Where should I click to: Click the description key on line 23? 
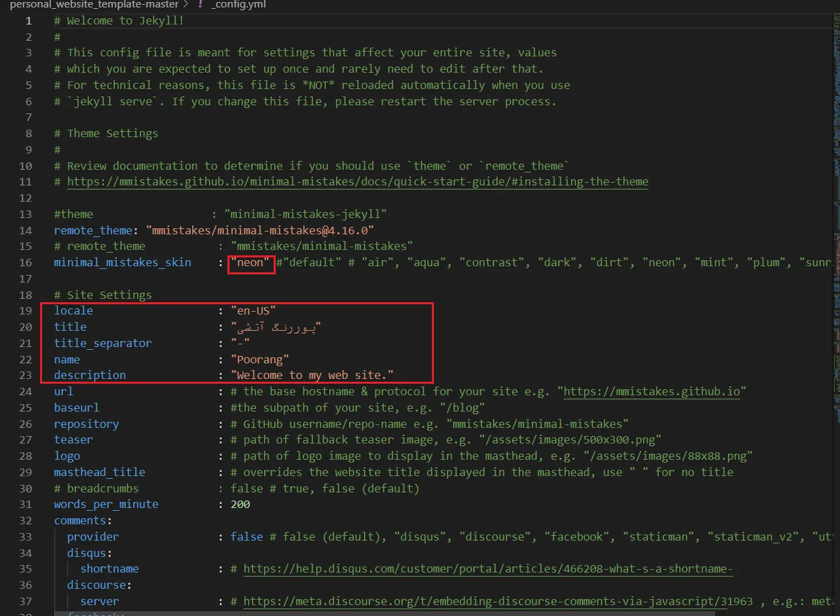[x=90, y=376]
